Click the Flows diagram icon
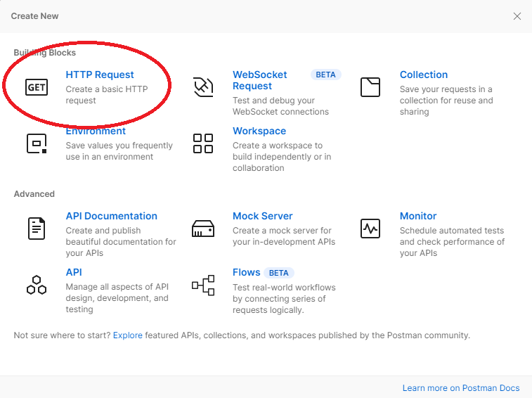 pos(203,285)
